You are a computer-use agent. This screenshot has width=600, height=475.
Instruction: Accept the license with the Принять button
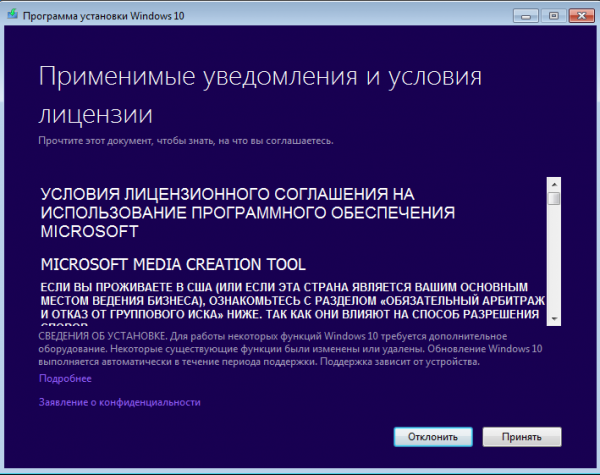coord(522,437)
